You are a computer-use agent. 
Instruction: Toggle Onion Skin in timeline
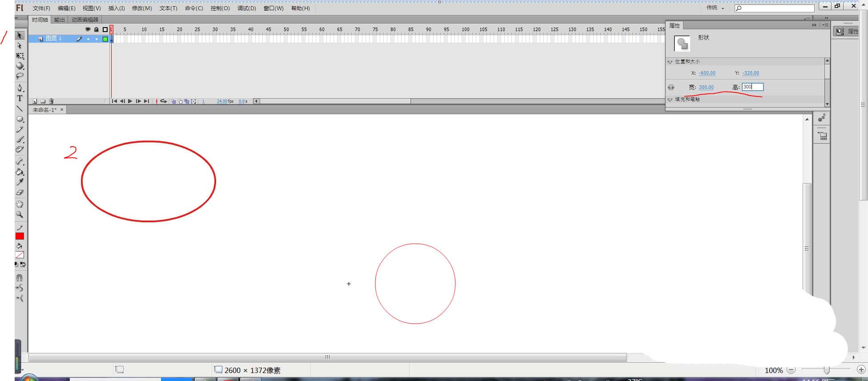click(173, 101)
